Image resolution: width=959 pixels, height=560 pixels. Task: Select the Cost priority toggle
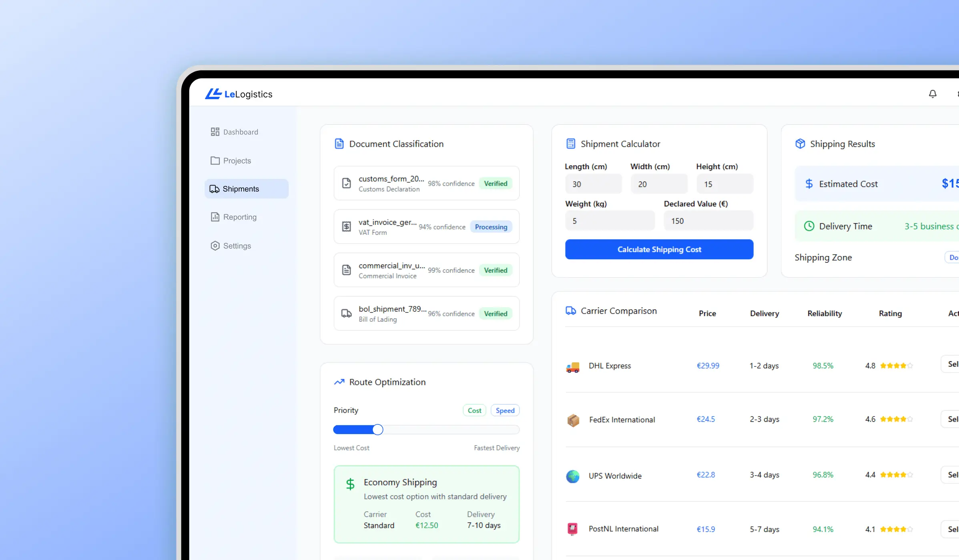(474, 410)
